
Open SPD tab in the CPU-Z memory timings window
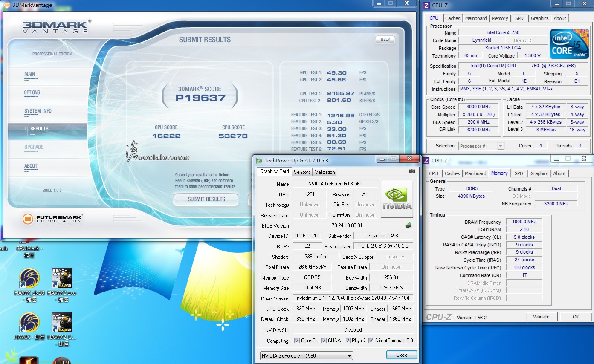(519, 173)
